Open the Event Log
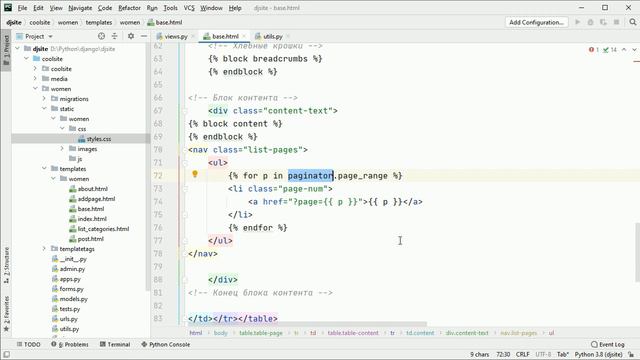The image size is (640, 360). [608, 344]
